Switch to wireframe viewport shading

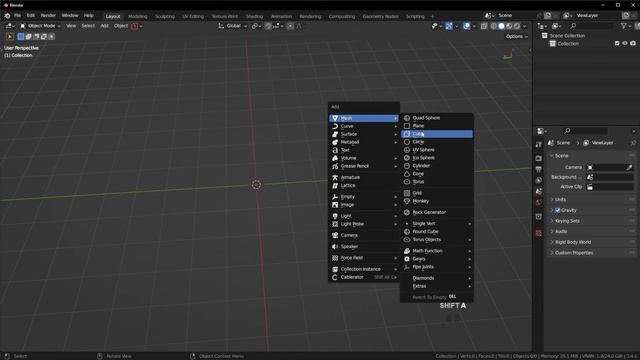(x=494, y=26)
